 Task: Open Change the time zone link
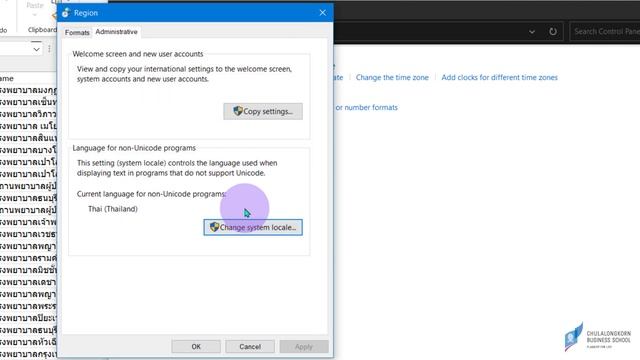click(x=392, y=77)
